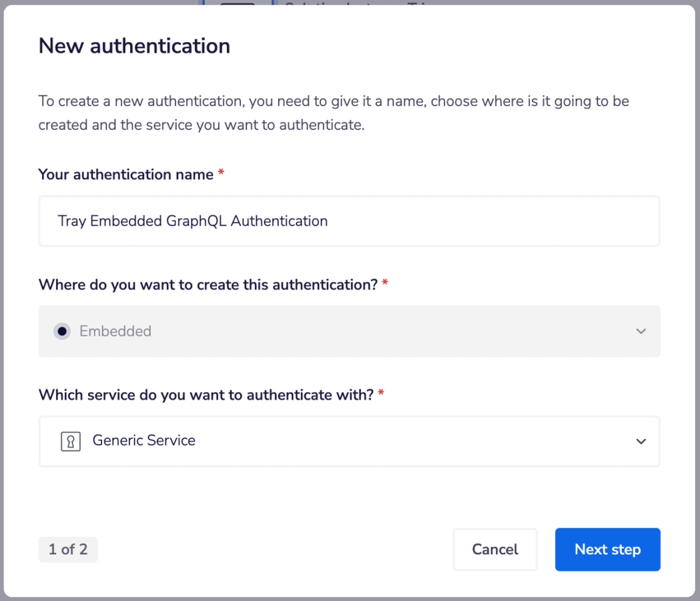Click the greyed 'Embedded' text
The height and width of the screenshot is (601, 700).
coord(115,331)
